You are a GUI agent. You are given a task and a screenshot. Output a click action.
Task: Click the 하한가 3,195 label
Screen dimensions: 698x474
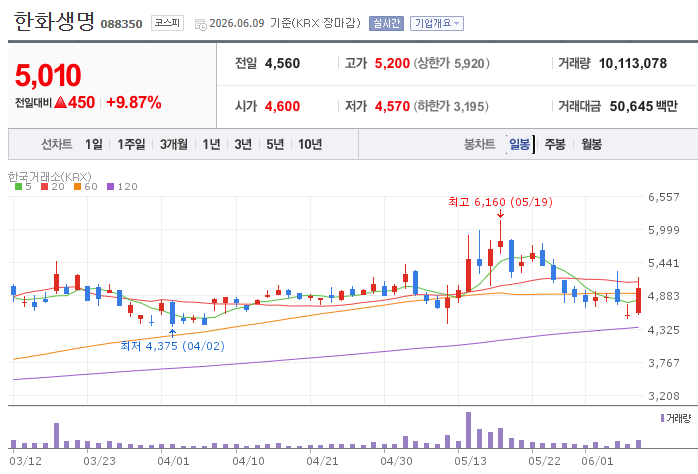pyautogui.click(x=451, y=106)
